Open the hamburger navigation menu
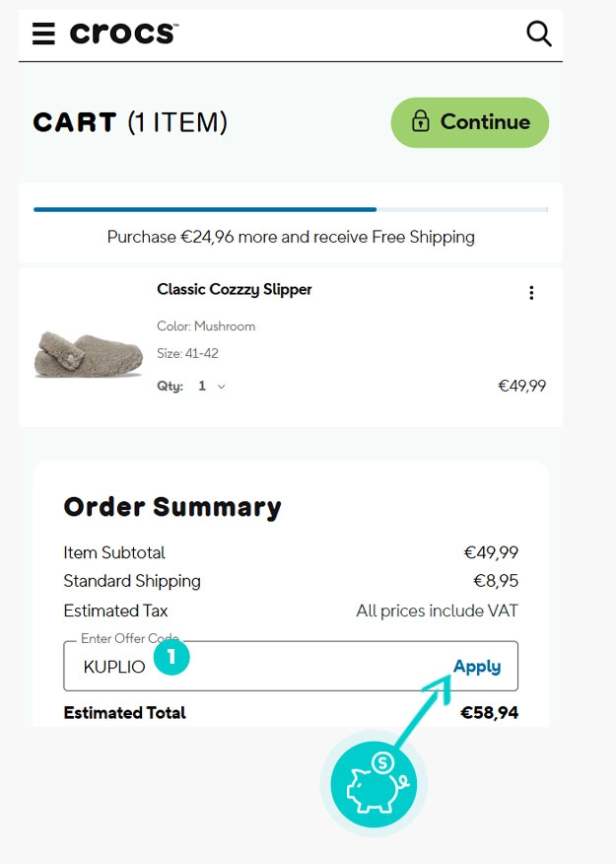The width and height of the screenshot is (616, 864). (x=43, y=35)
